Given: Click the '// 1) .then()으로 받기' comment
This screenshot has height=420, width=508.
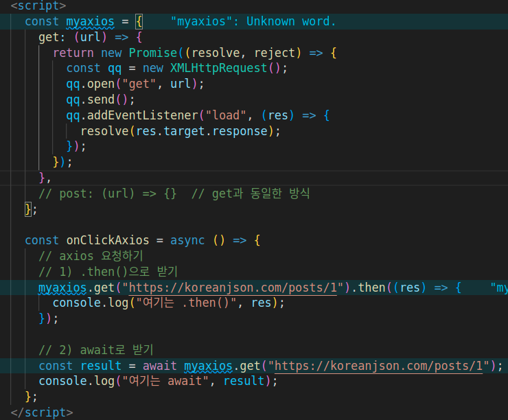Looking at the screenshot, I should pos(108,272).
